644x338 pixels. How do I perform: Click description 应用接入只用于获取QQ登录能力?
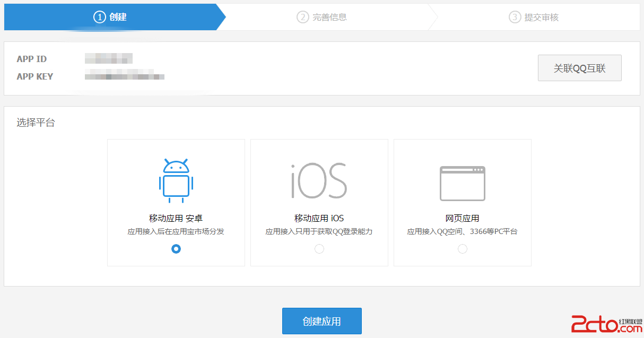point(319,232)
